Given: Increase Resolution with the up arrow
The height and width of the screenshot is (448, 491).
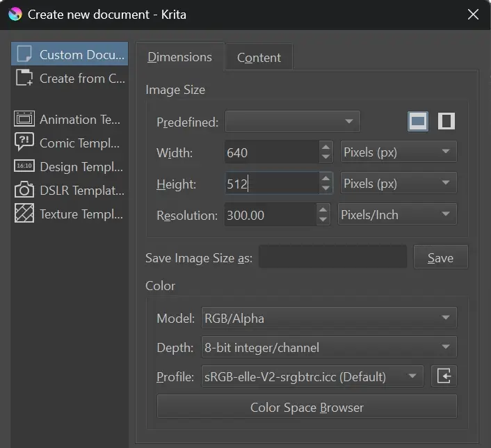Looking at the screenshot, I should pos(323,209).
